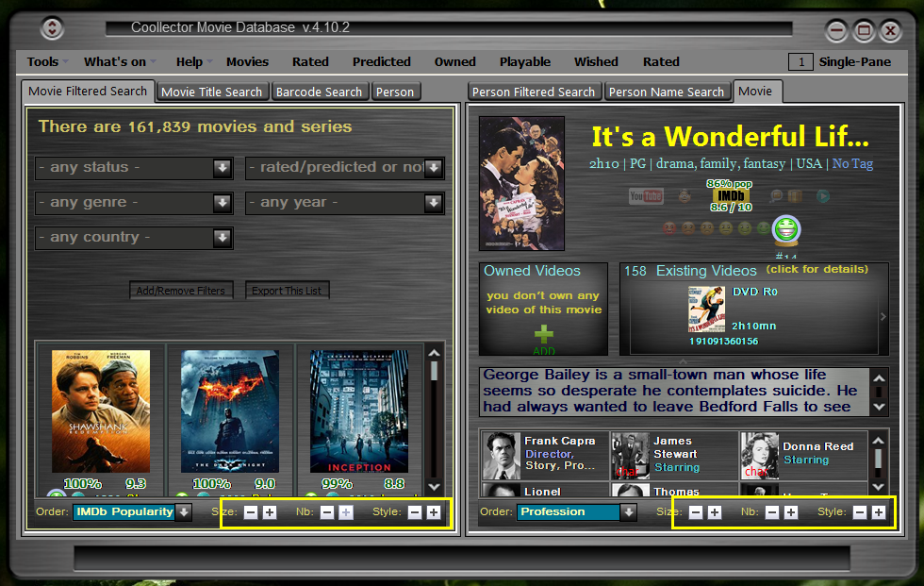
Task: Open the 'any status' filter dropdown
Action: click(134, 167)
